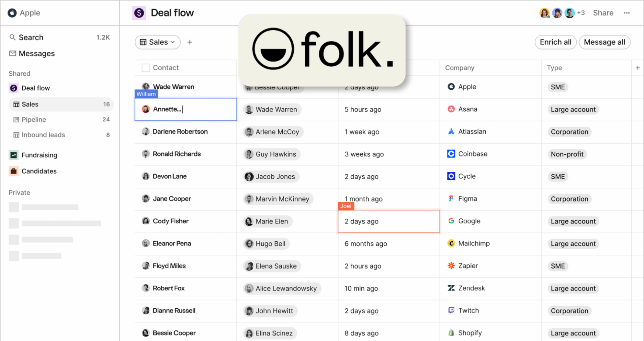Viewport: 644px width, 341px height.
Task: Click the 'Large account' tag in Asana row
Action: tap(573, 109)
